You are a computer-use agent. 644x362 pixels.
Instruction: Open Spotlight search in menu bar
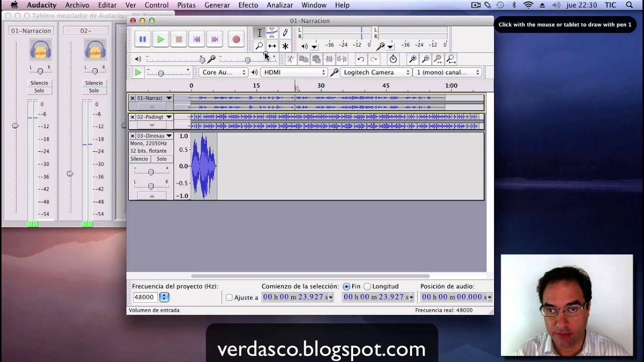coord(629,5)
